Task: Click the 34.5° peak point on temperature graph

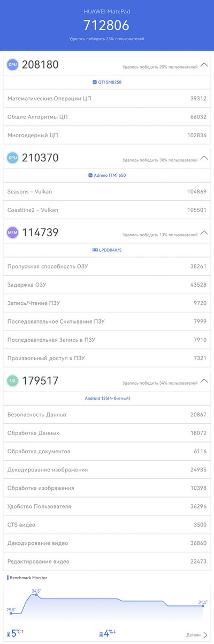Action: click(x=36, y=595)
